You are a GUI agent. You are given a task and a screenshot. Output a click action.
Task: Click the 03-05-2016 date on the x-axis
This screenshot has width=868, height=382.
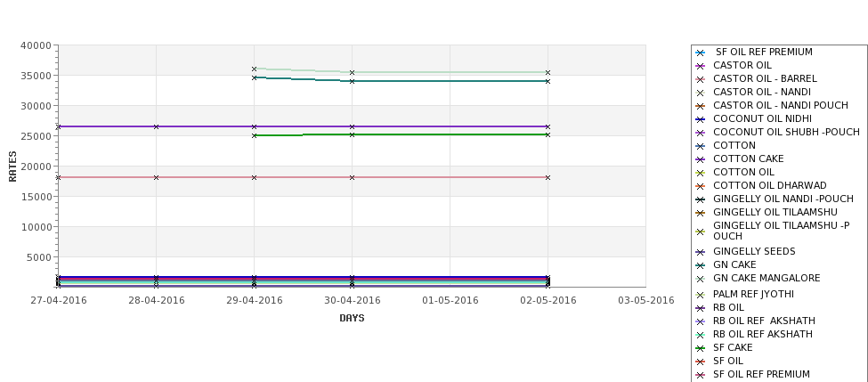coord(646,300)
